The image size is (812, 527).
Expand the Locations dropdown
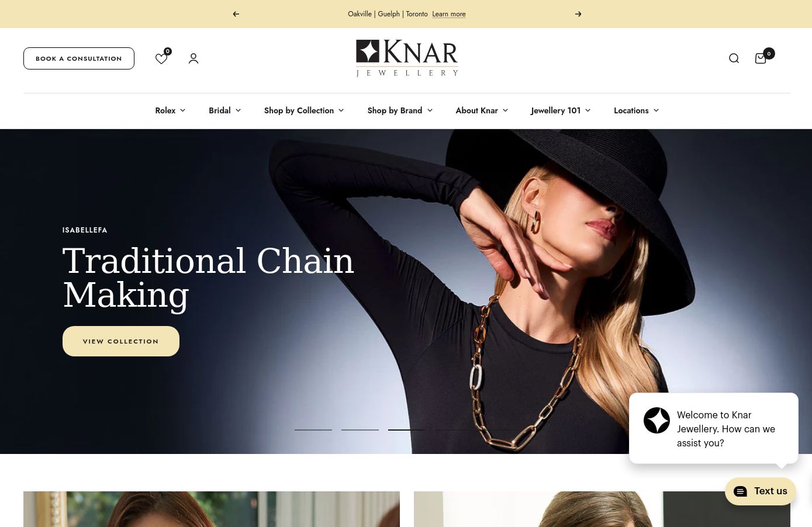point(636,110)
